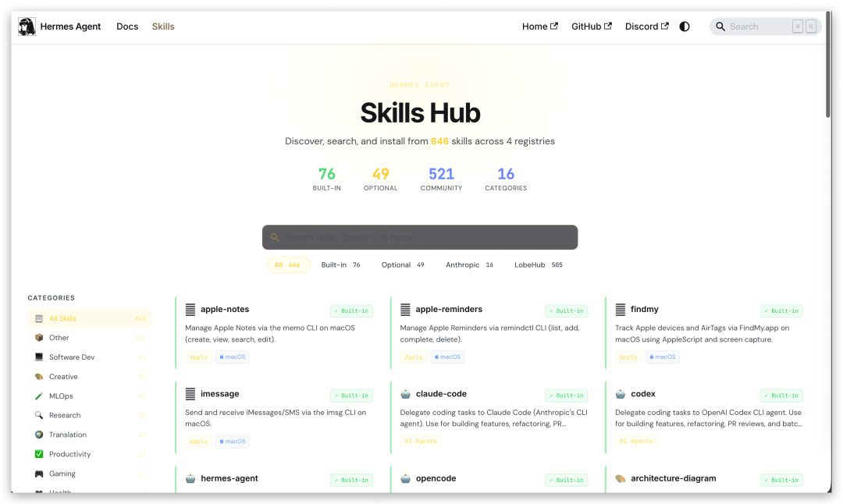Image resolution: width=843 pixels, height=504 pixels.
Task: Open the Skills navigation tab
Action: tap(163, 27)
